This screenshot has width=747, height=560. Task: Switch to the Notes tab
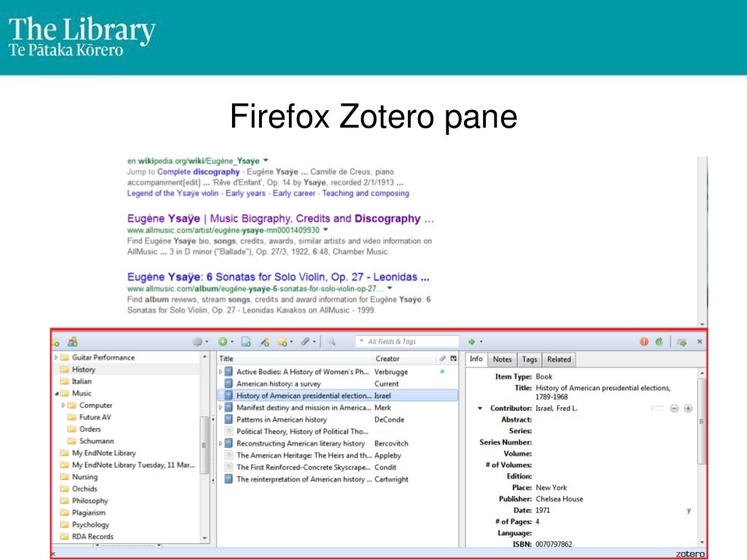502,359
